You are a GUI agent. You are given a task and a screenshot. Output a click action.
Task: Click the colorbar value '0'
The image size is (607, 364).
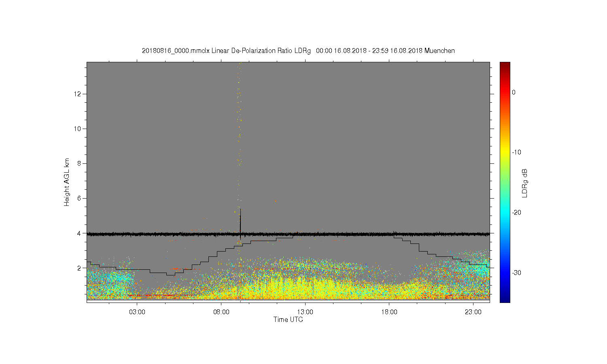(x=514, y=92)
